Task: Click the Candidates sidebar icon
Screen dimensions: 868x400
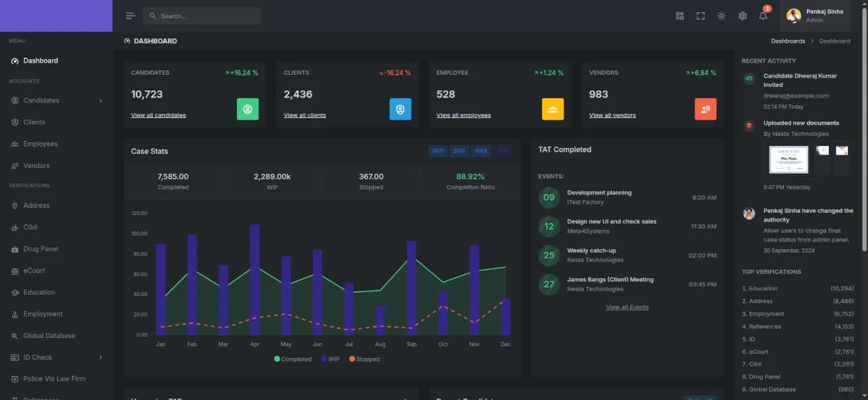Action: coord(15,100)
